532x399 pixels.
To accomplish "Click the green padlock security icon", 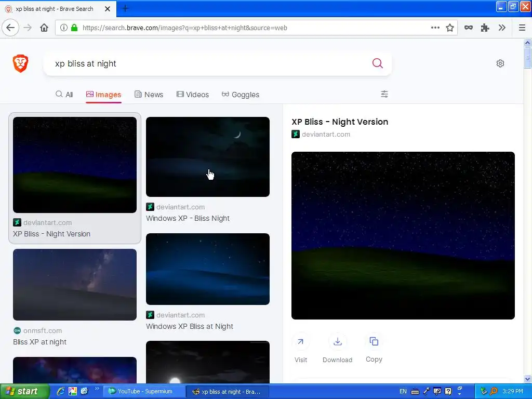I will pyautogui.click(x=74, y=28).
